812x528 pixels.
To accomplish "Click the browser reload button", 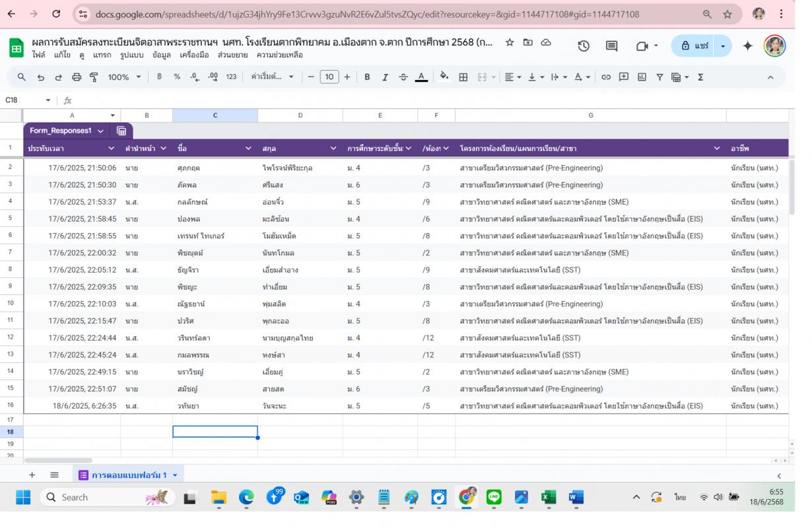I will tap(56, 14).
